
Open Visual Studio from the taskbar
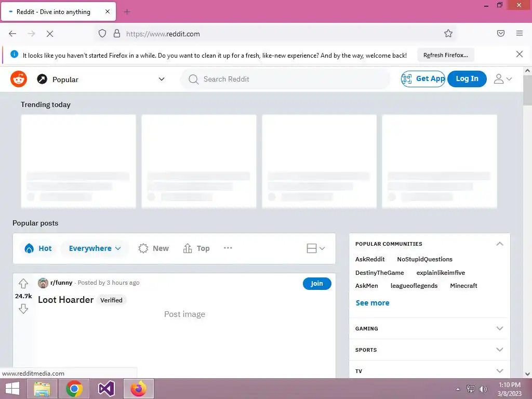click(x=106, y=389)
